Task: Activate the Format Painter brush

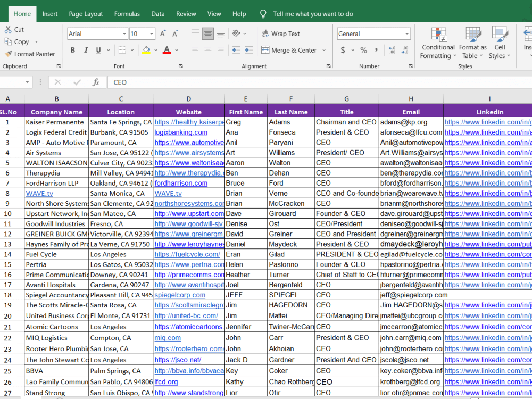Action: [x=9, y=54]
